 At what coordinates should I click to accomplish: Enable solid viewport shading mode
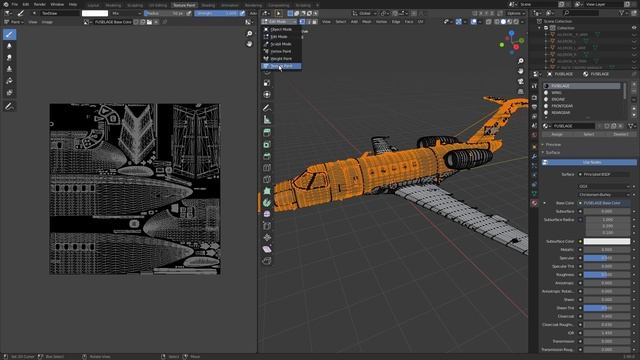[x=503, y=22]
